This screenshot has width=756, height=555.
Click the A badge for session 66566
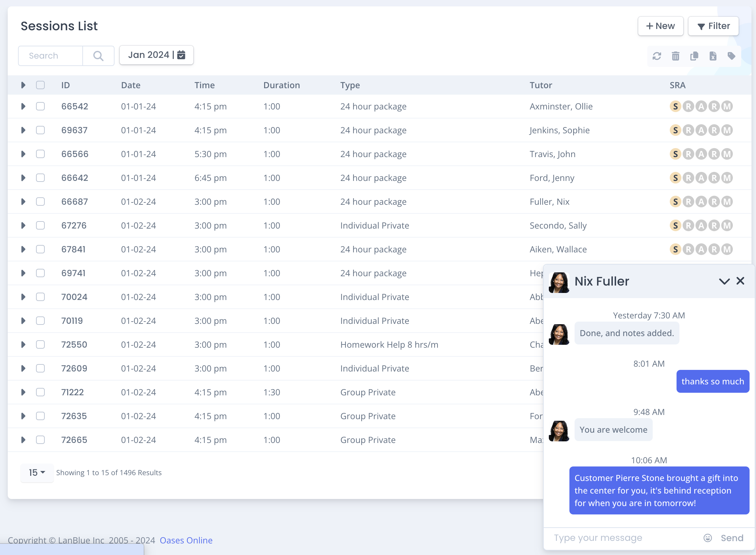(701, 154)
